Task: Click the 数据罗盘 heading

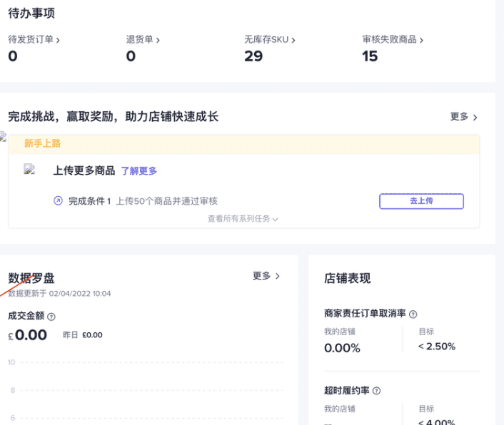Action: (31, 278)
